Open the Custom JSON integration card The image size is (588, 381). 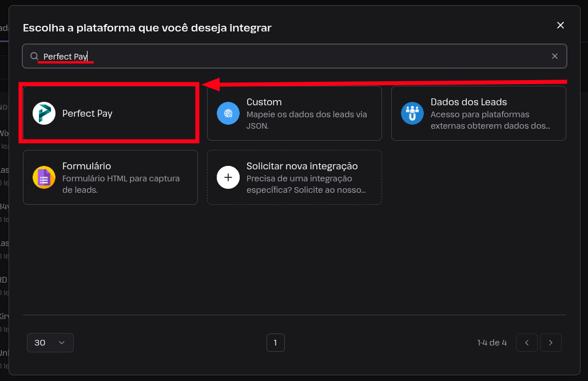point(295,113)
